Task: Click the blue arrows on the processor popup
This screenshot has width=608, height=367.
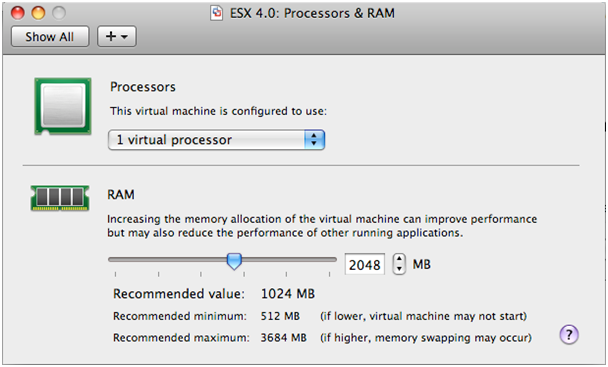Action: tap(314, 140)
